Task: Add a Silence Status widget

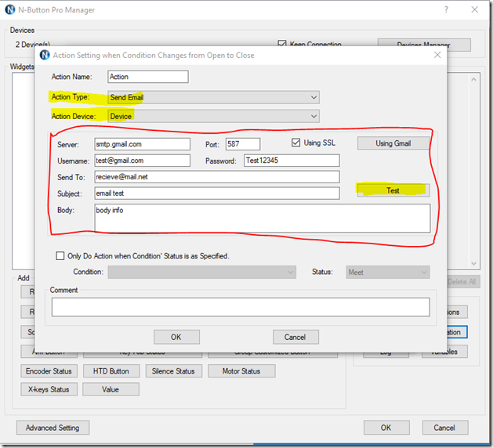Action: pyautogui.click(x=173, y=371)
